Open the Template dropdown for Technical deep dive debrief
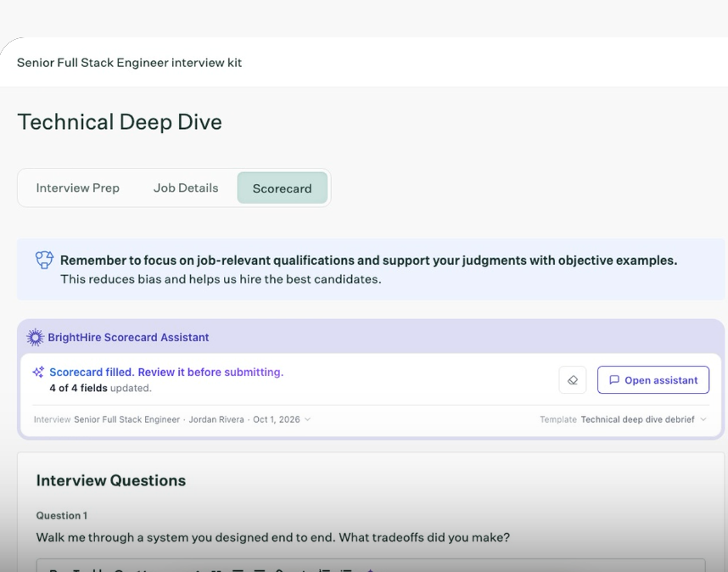Image resolution: width=728 pixels, height=572 pixels. 623,420
